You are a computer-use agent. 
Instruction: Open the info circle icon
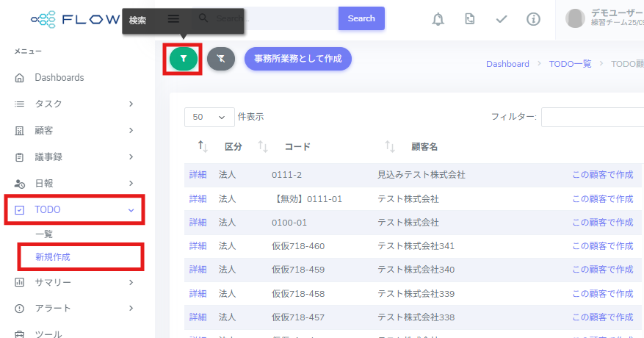[534, 18]
